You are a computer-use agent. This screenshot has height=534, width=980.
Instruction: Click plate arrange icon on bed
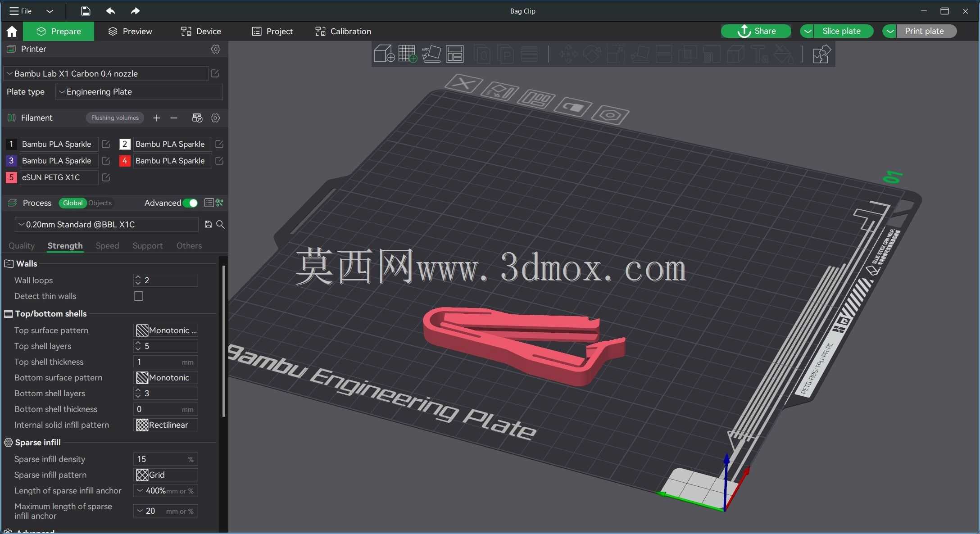(x=536, y=99)
